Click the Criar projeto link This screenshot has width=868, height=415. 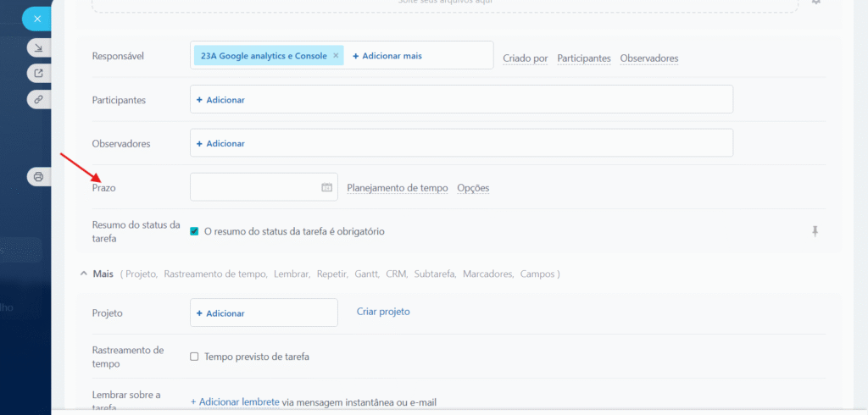(383, 312)
